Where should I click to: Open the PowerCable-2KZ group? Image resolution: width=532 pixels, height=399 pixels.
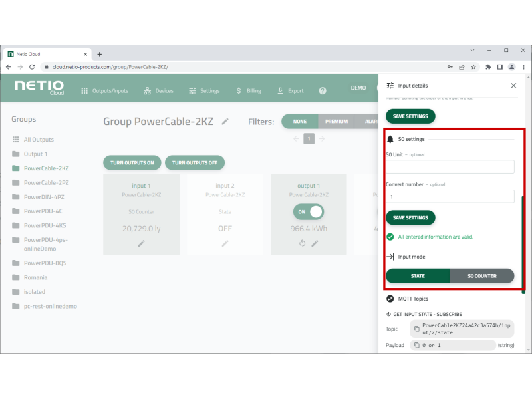point(41,168)
